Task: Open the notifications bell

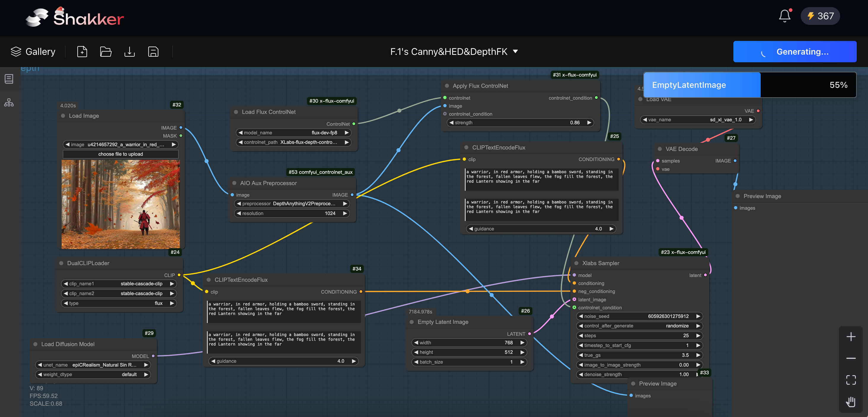Action: (x=784, y=16)
